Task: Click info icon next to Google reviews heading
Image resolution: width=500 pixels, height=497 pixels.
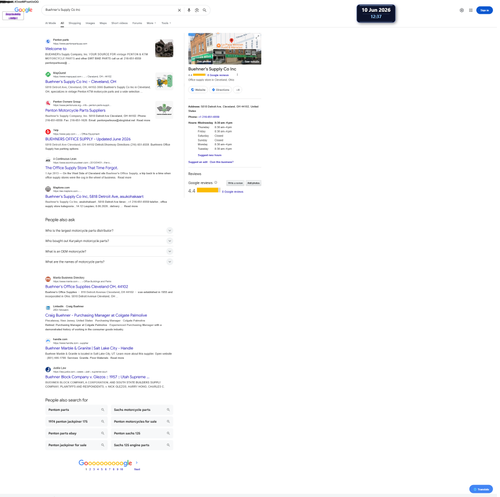Action: pos(216,183)
